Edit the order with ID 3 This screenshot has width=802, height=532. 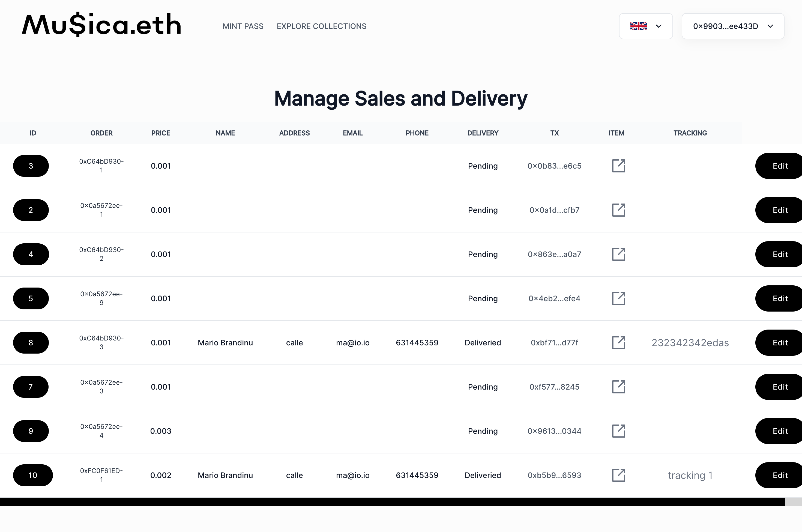[780, 166]
